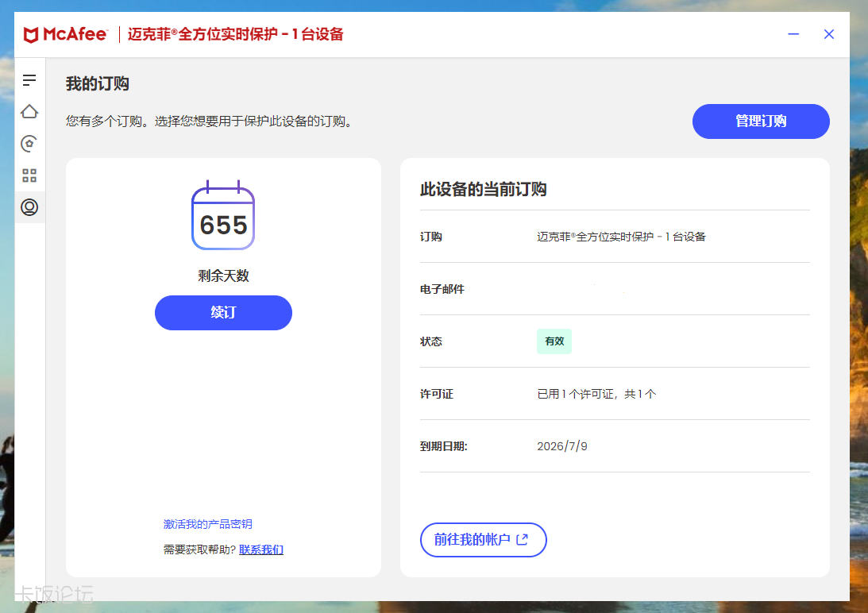Open the apps grid icon in sidebar
The width and height of the screenshot is (868, 613).
tap(29, 175)
